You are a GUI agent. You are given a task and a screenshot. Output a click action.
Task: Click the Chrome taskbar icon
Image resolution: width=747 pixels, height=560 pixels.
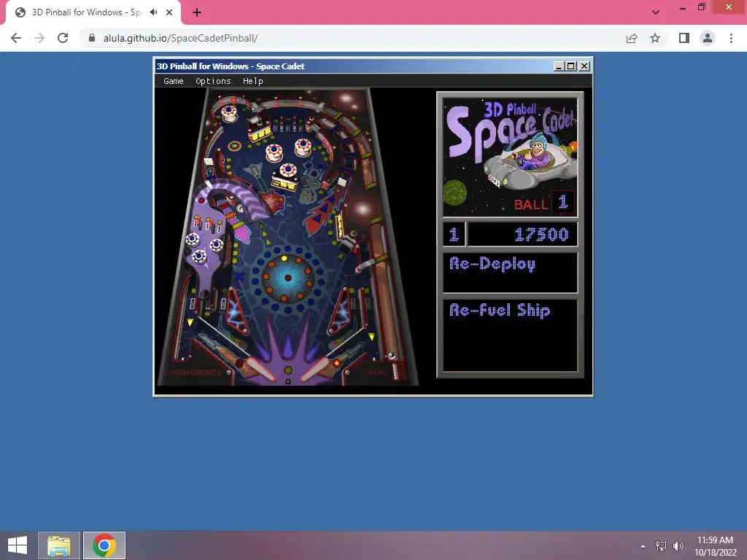(x=104, y=545)
